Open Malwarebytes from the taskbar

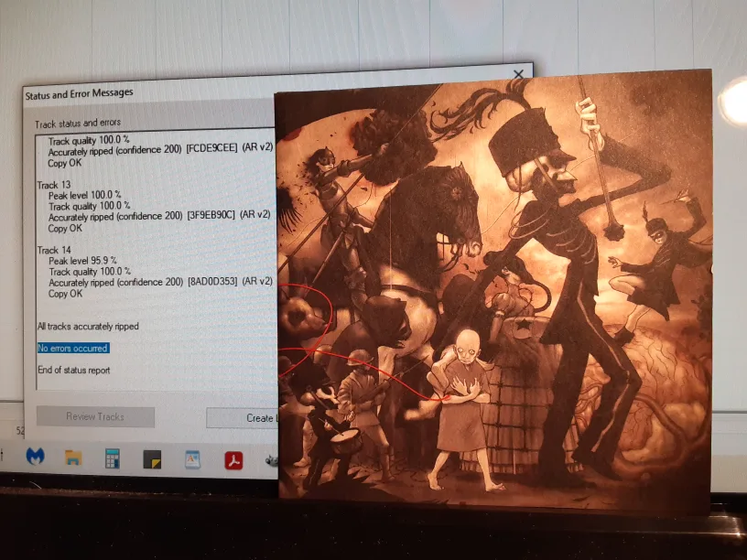[36, 458]
